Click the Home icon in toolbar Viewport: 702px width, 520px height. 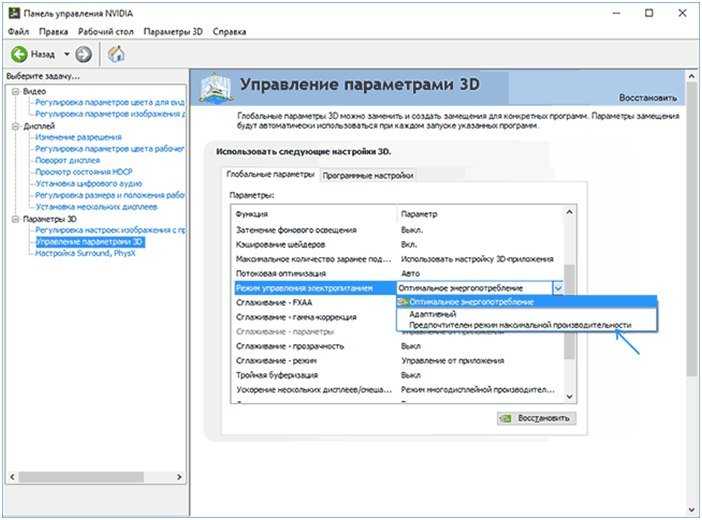(116, 54)
